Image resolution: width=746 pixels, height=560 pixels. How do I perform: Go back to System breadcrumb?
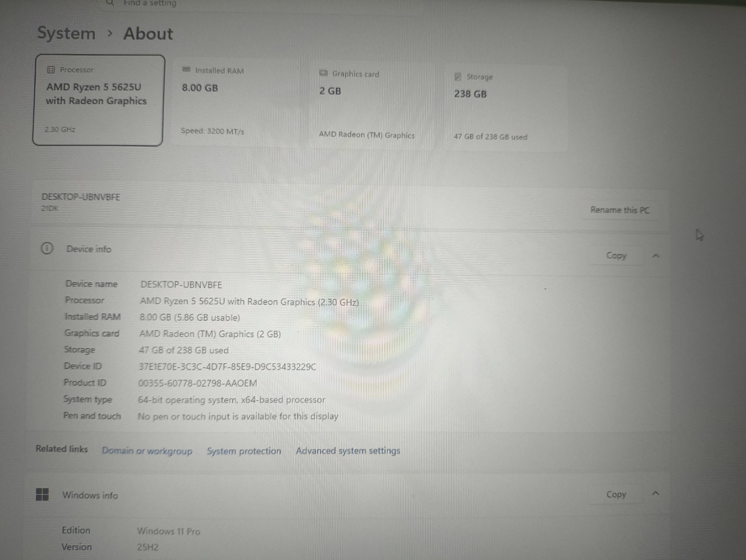coord(66,34)
